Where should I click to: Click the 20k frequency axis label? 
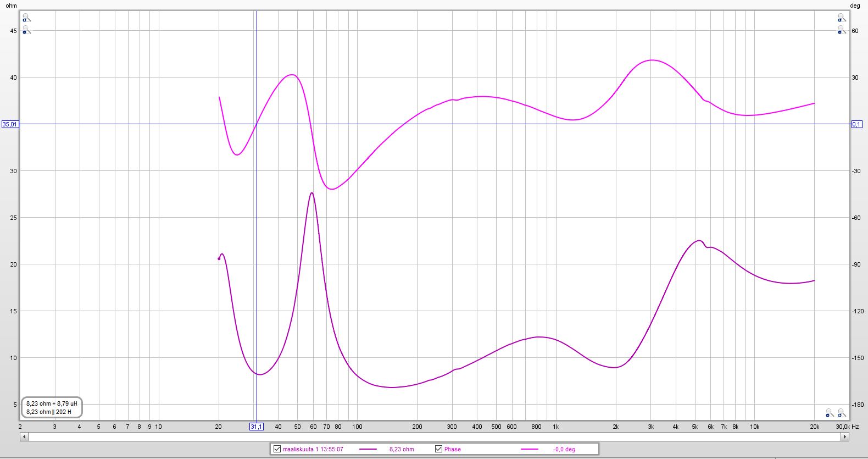coord(814,427)
